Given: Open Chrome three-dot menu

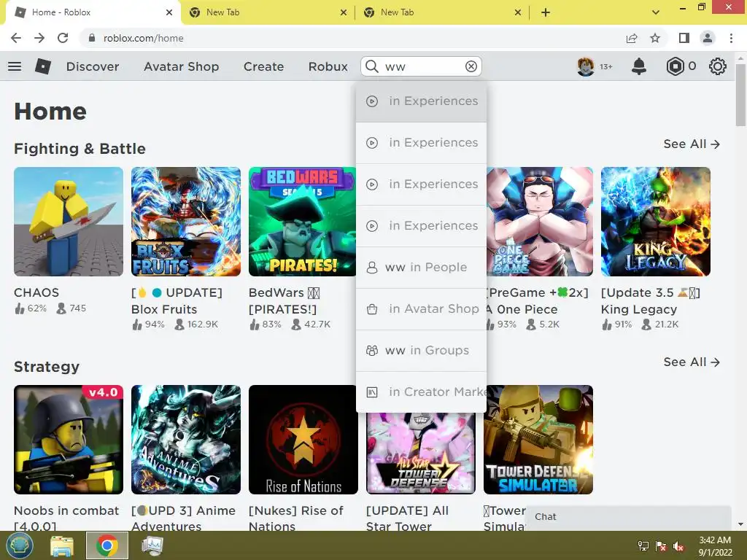Looking at the screenshot, I should pos(731,38).
